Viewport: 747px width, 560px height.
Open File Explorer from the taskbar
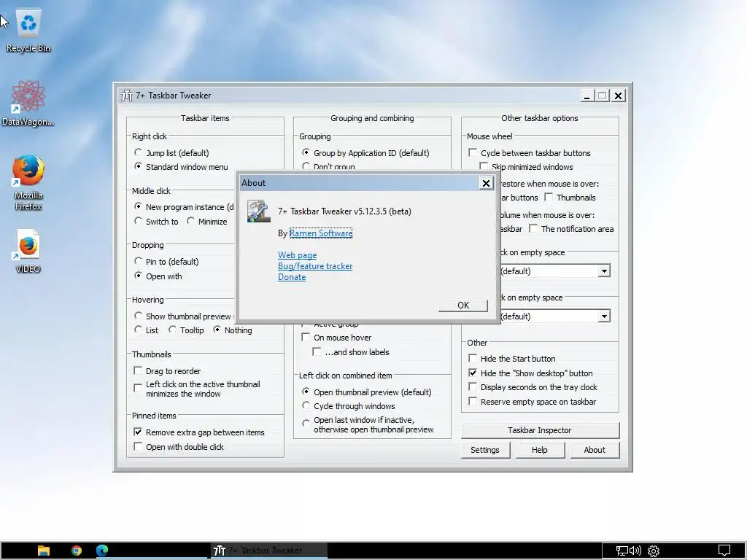pos(44,551)
